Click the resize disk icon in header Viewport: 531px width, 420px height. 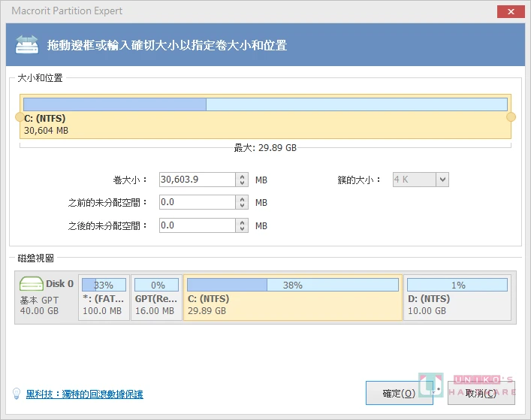click(27, 45)
